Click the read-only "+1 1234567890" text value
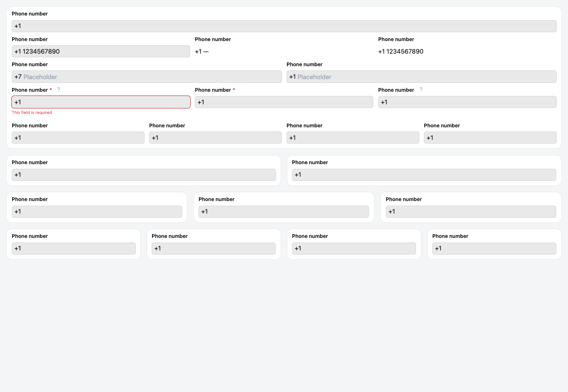Viewport: 568px width, 392px height. [401, 52]
